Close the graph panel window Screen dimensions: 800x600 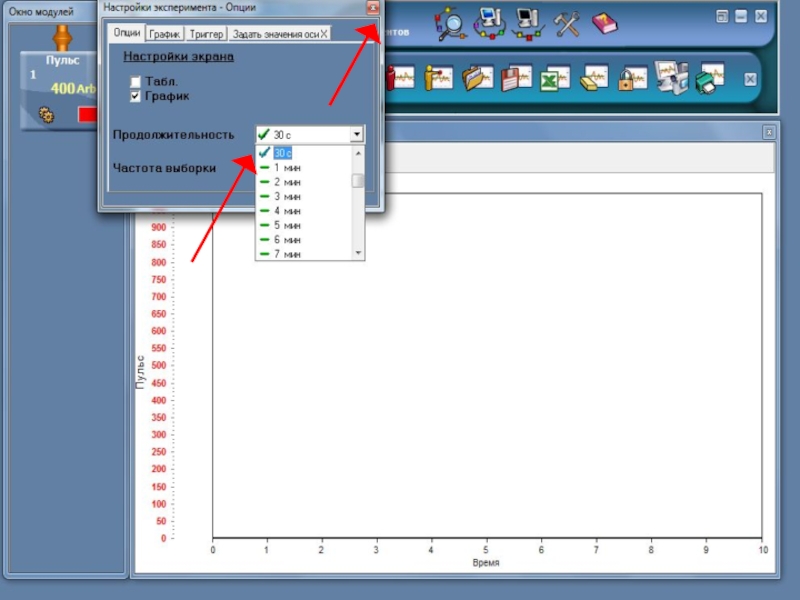tap(769, 133)
